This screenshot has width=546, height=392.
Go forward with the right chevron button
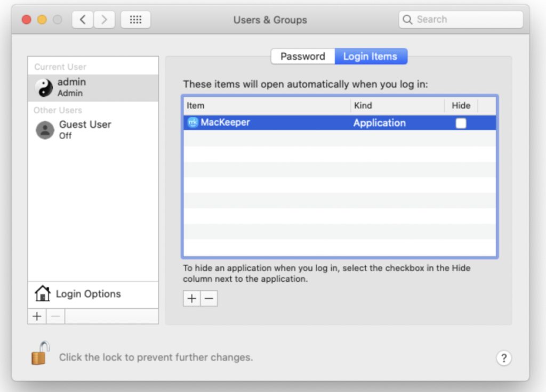pyautogui.click(x=104, y=20)
